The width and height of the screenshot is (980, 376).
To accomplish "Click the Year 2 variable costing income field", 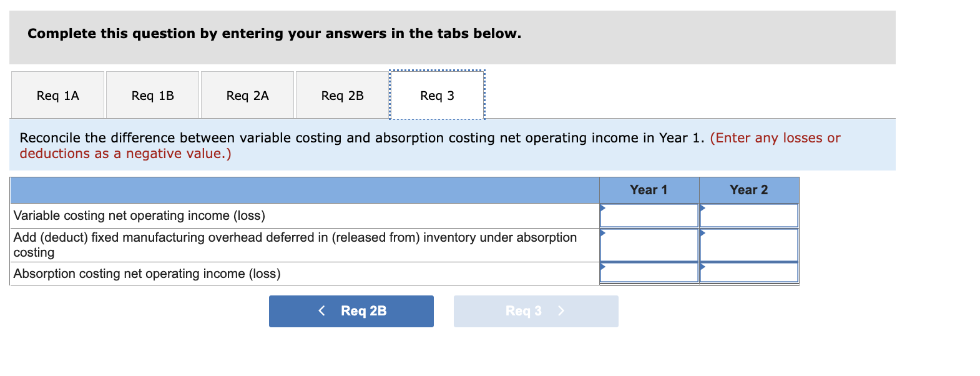I will [x=749, y=214].
